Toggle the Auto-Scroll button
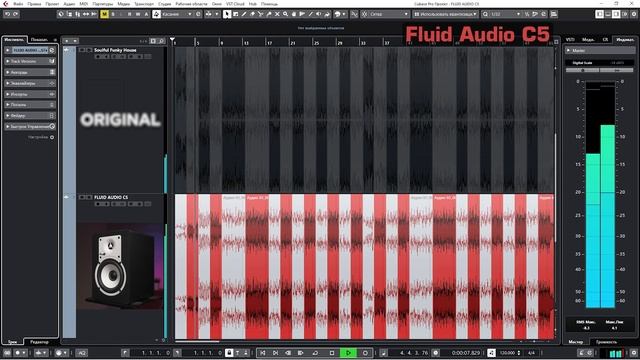This screenshot has height=360, width=640. pos(209,14)
